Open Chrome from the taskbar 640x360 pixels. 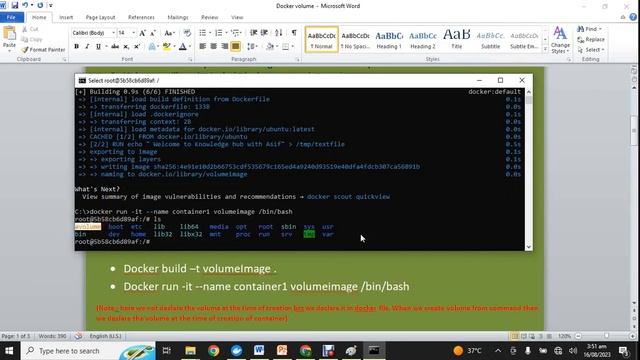[x=213, y=351]
